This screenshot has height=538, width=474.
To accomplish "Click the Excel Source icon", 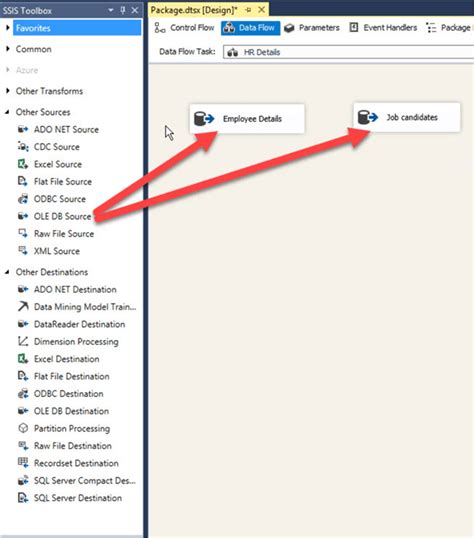I will coord(23,164).
